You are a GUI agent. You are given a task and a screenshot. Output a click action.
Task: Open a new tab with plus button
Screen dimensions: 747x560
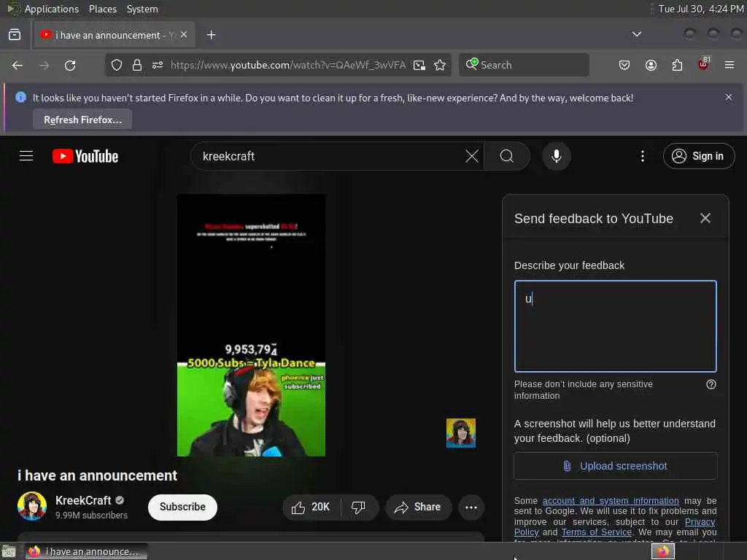click(x=211, y=35)
